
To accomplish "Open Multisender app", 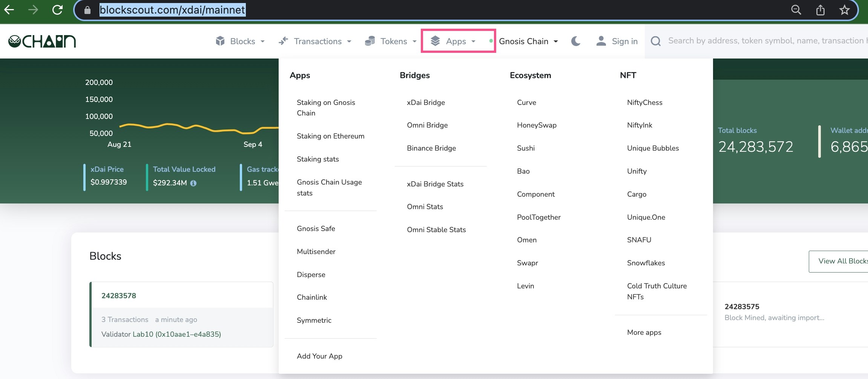I will click(x=316, y=251).
